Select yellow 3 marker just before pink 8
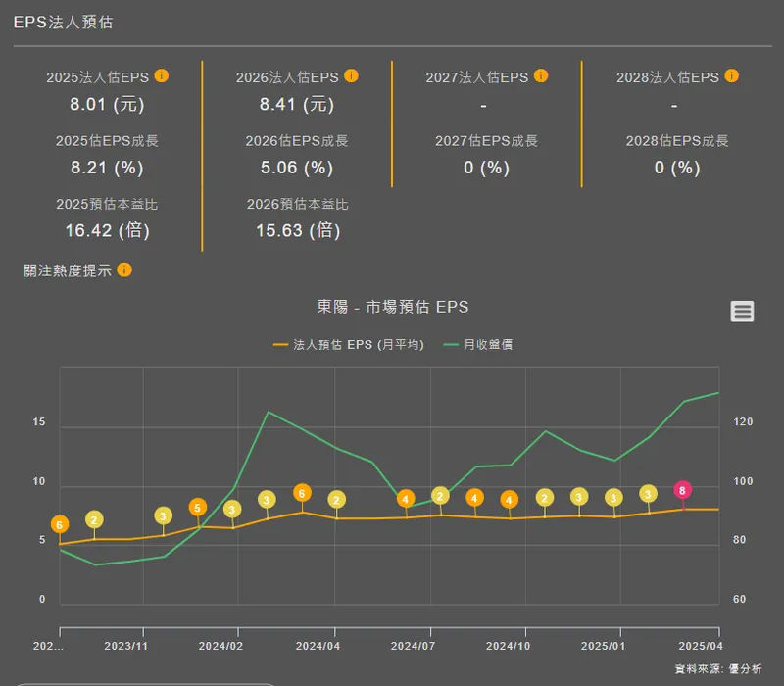 648,494
